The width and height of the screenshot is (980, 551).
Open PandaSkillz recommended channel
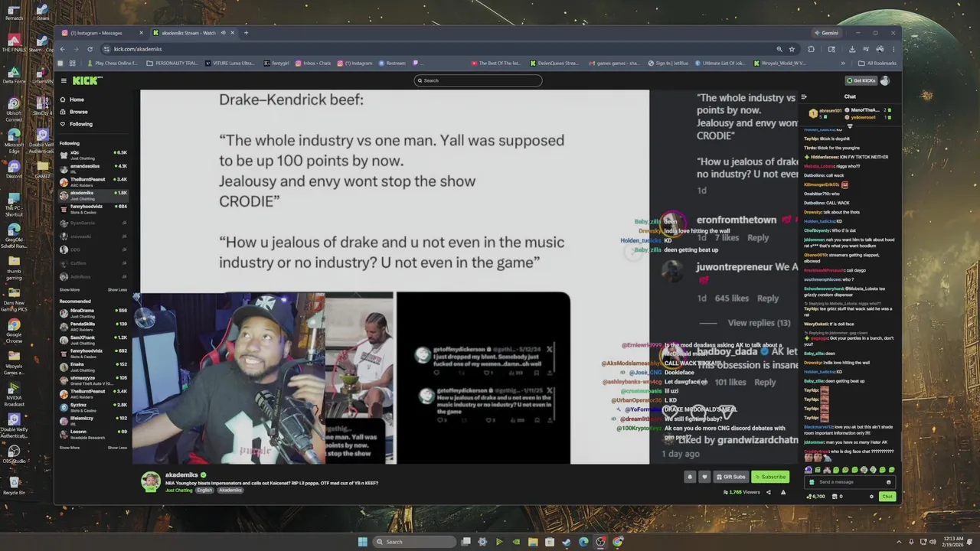(93, 325)
